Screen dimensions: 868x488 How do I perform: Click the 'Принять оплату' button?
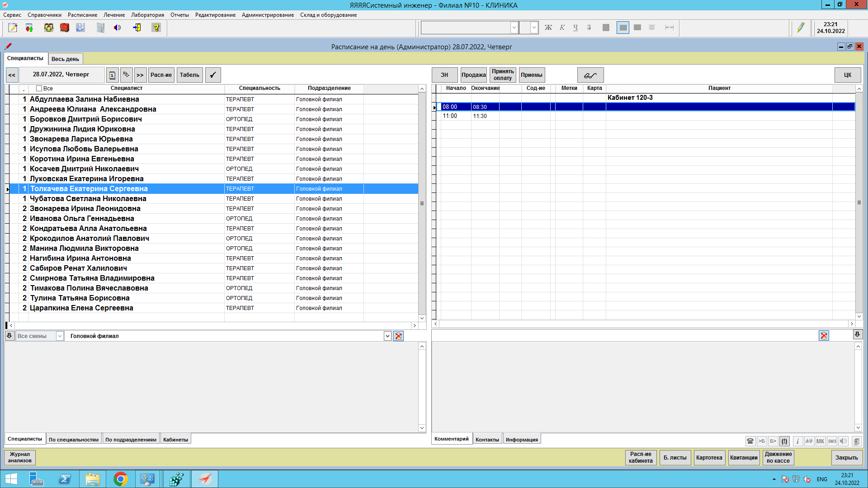[503, 75]
